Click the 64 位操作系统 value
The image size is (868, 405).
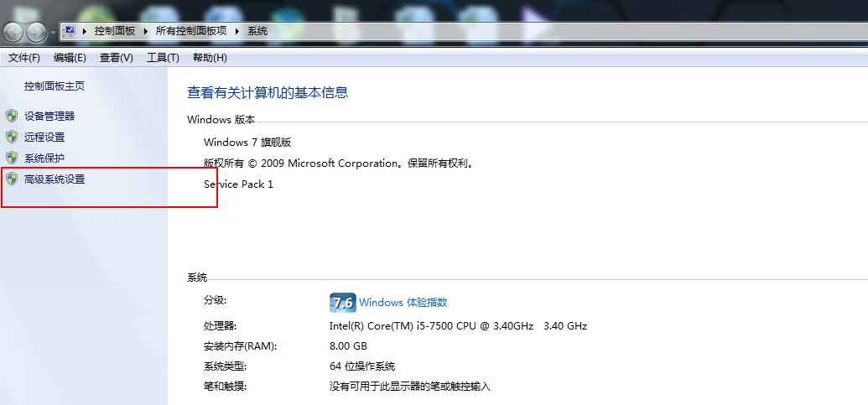(x=362, y=366)
